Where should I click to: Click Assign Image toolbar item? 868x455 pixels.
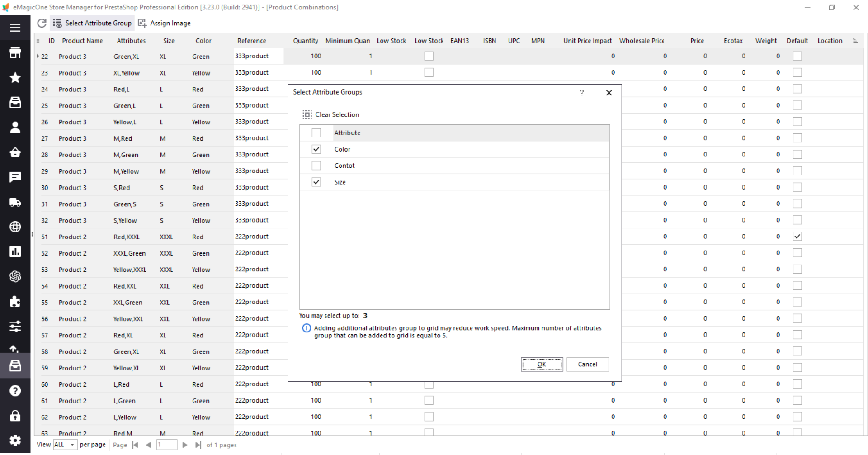coord(165,23)
